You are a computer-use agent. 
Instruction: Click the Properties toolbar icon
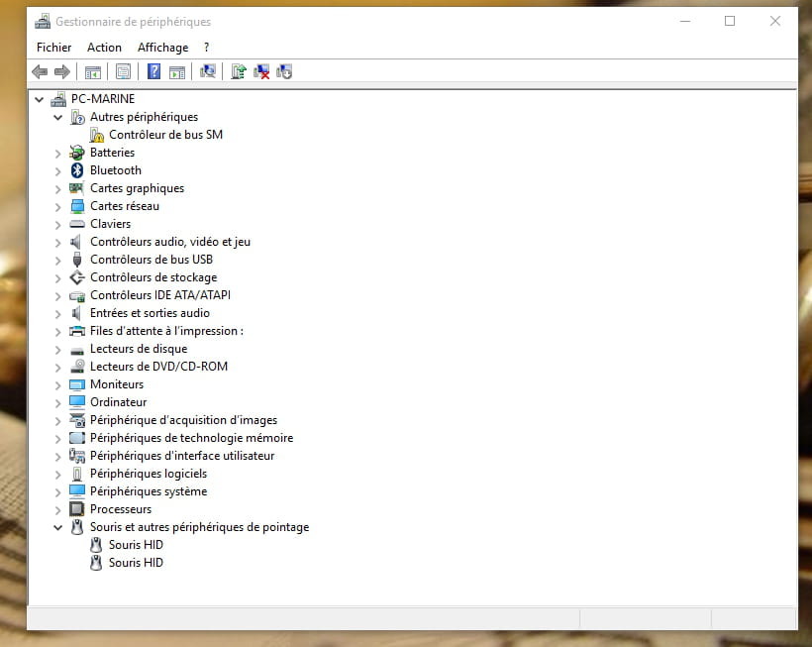(x=123, y=71)
